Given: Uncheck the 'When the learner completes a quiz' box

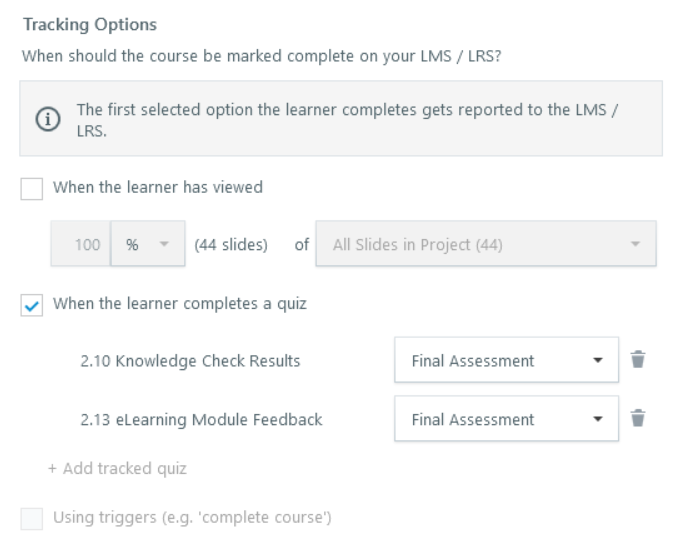Looking at the screenshot, I should click(x=33, y=304).
